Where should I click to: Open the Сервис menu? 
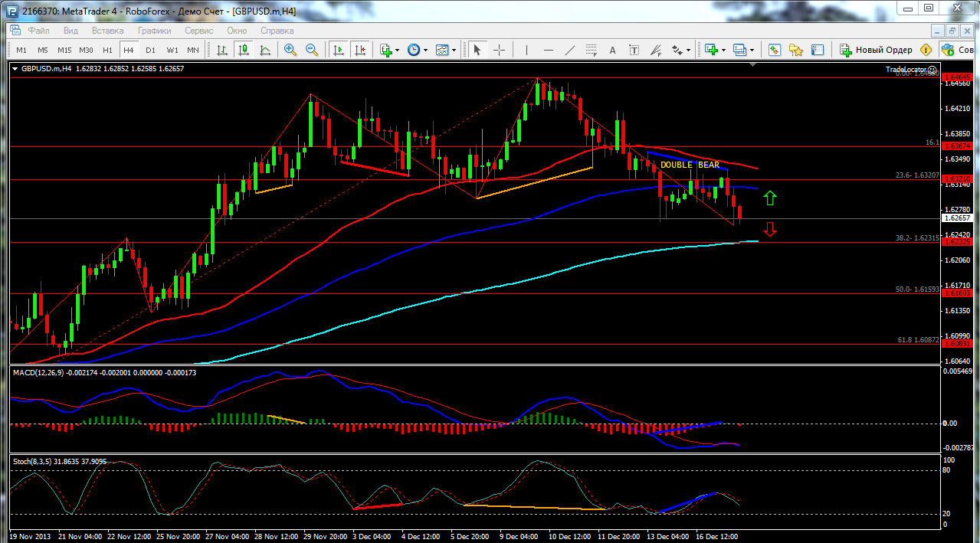point(199,31)
